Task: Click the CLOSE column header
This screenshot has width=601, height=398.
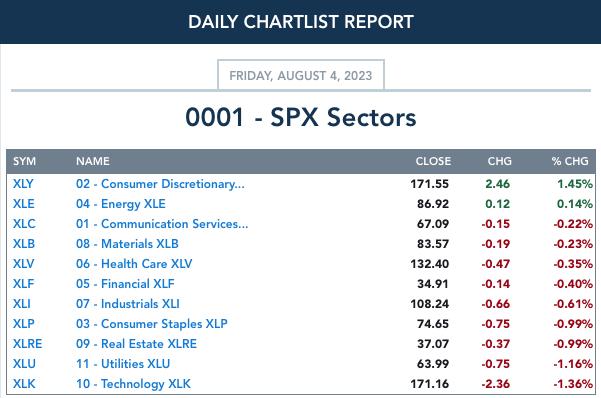Action: point(433,161)
